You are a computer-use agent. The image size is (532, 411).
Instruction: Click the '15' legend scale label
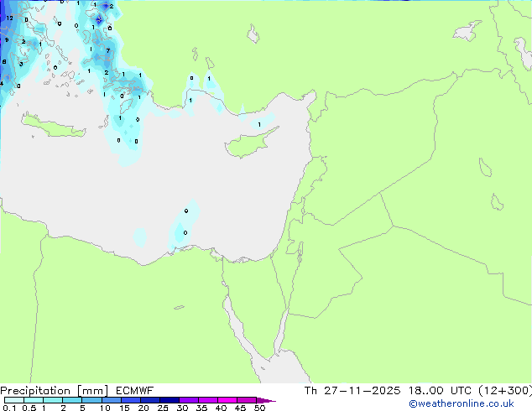tap(124, 408)
